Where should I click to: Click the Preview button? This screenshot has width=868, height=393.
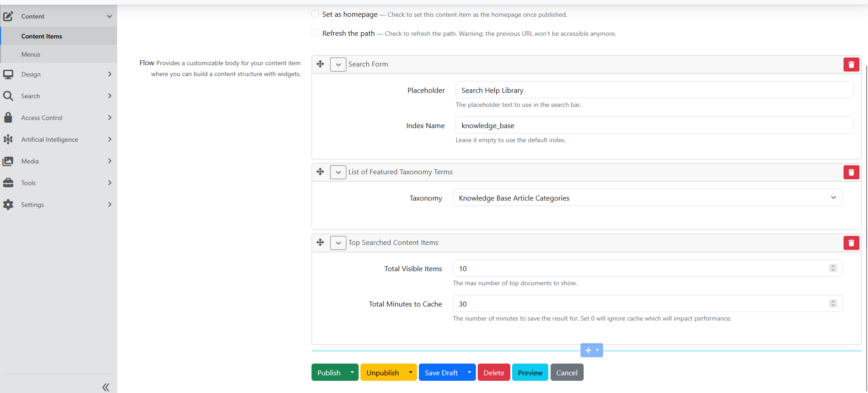coord(530,372)
